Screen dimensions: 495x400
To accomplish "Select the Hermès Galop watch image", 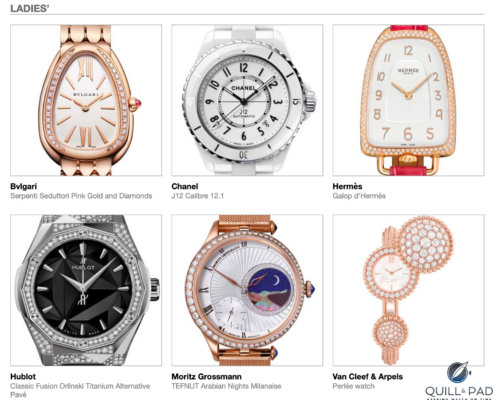I will (x=408, y=100).
